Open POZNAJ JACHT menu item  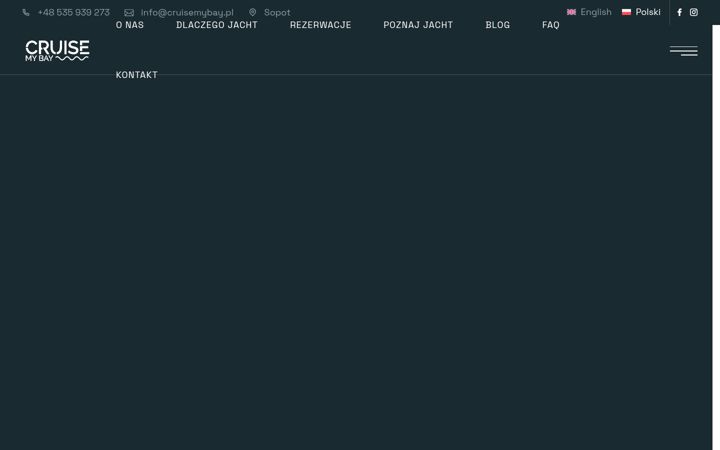pos(418,25)
